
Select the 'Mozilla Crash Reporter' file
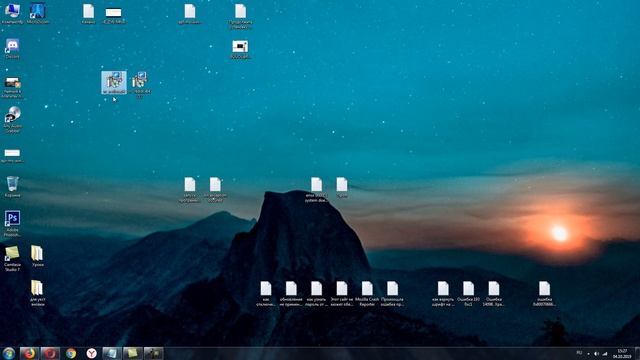367,293
